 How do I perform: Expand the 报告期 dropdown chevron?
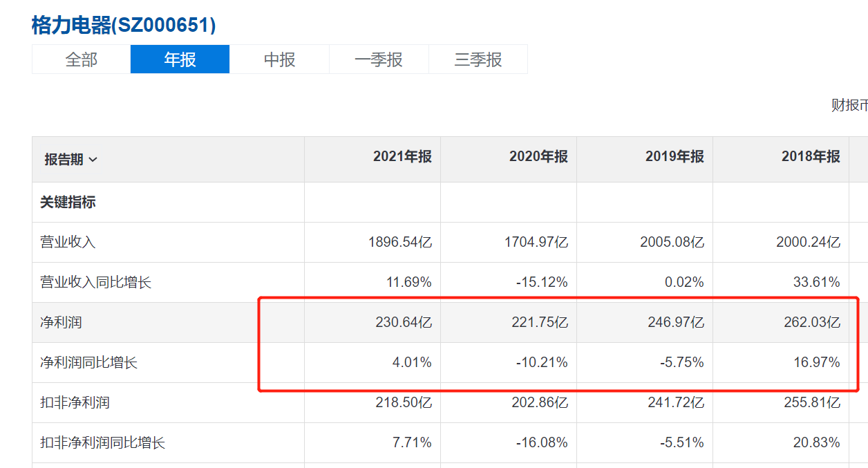[x=93, y=160]
